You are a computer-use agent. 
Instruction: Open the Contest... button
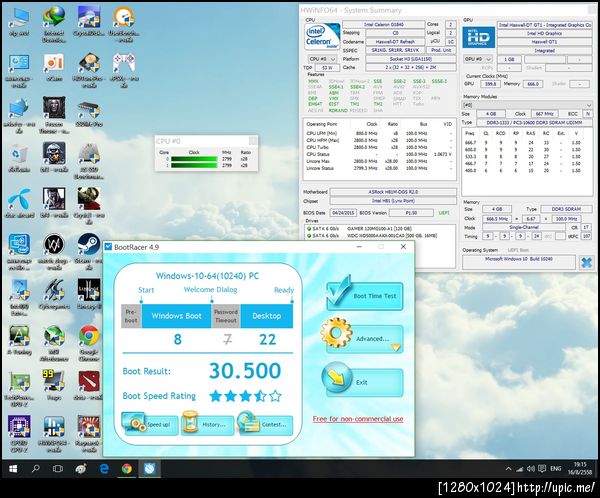pyautogui.click(x=265, y=424)
